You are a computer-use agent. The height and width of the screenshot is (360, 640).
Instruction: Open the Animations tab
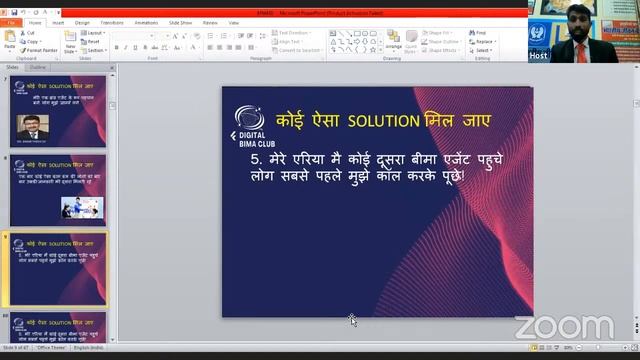click(x=146, y=23)
